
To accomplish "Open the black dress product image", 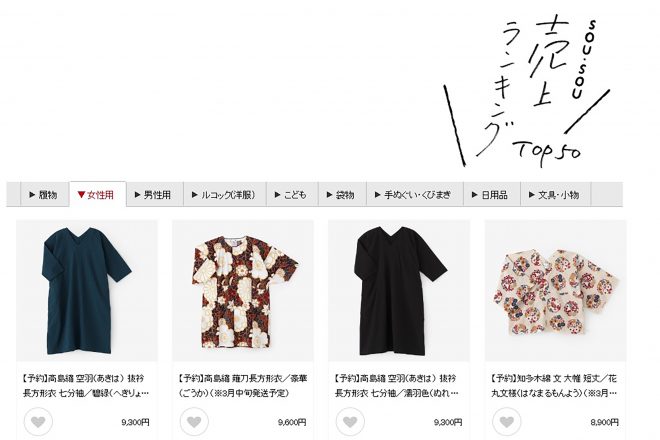I will point(399,291).
